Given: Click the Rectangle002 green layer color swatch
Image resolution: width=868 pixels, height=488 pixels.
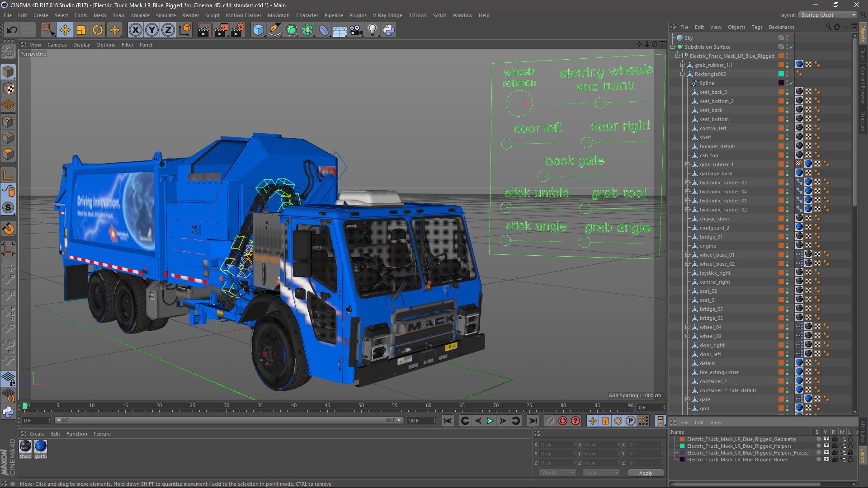Looking at the screenshot, I should (781, 74).
